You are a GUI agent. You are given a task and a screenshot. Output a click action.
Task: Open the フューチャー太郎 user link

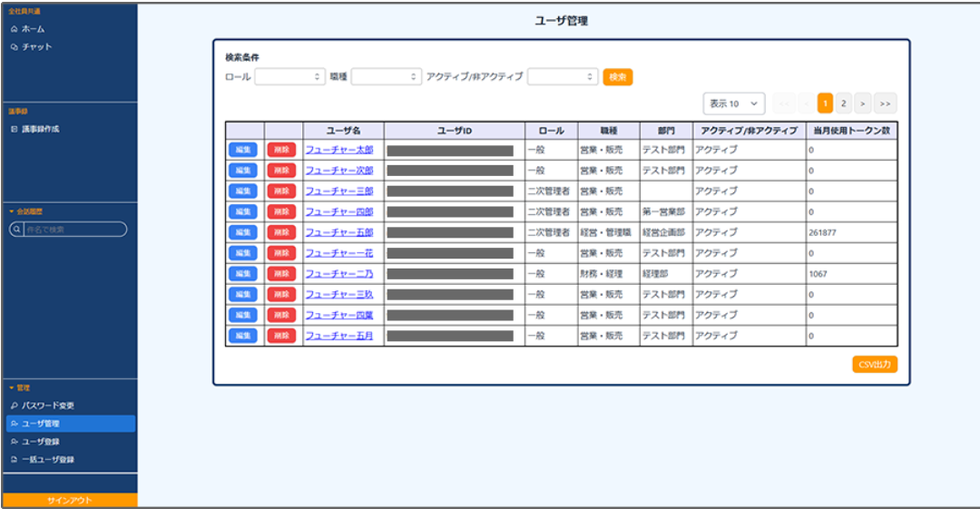[x=338, y=150]
